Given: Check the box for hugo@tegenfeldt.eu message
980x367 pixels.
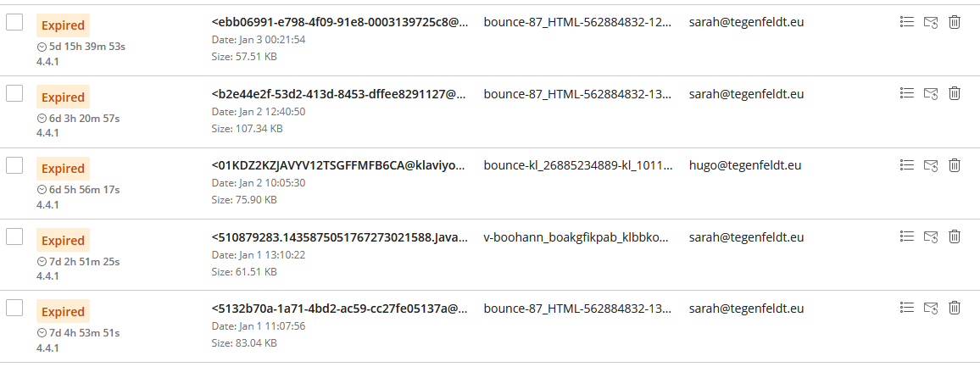Looking at the screenshot, I should coord(14,166).
